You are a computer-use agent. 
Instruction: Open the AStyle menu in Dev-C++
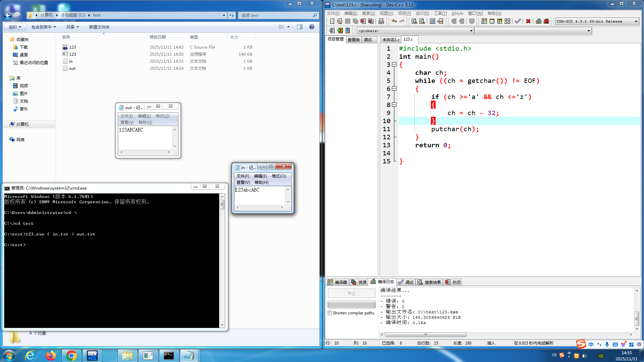457,13
